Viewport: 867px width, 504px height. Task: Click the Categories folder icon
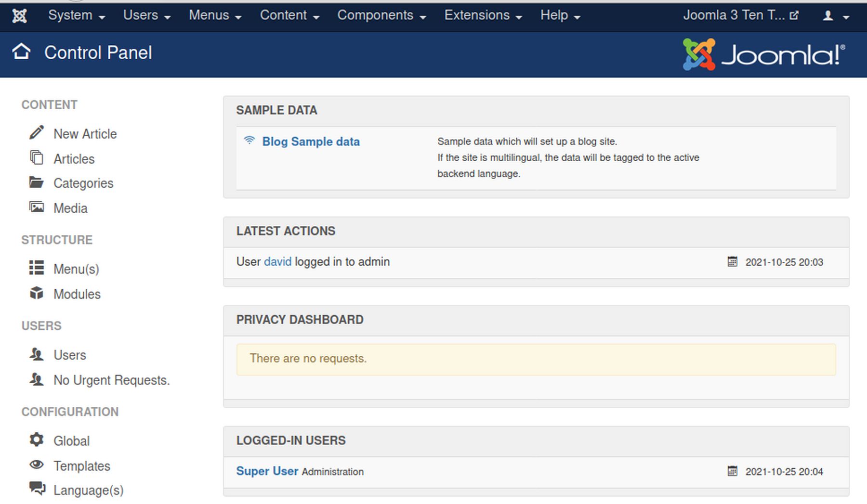(37, 182)
